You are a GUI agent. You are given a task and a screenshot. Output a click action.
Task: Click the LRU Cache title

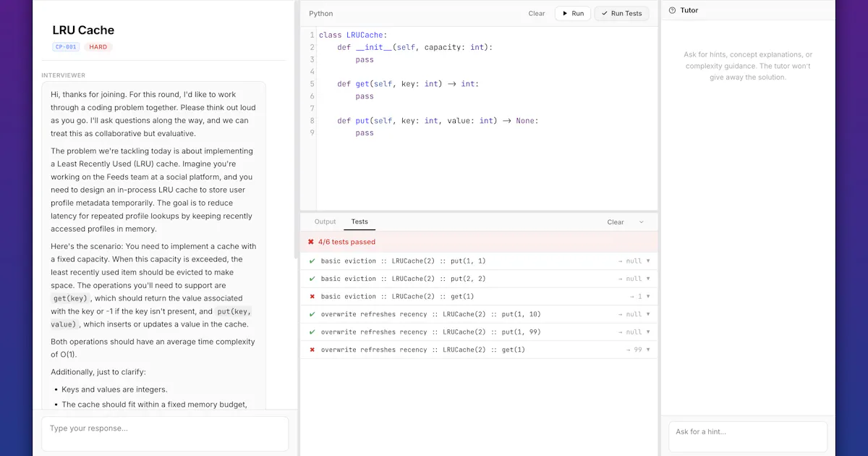coord(83,30)
